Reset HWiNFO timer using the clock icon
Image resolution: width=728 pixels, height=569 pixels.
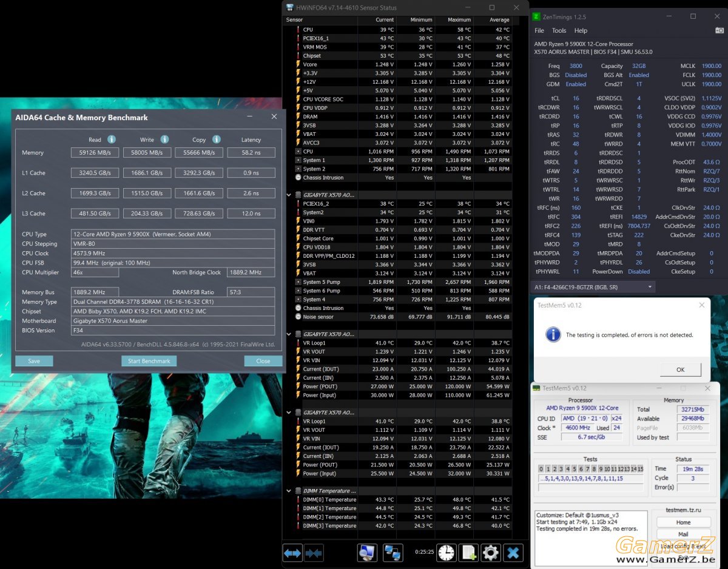tap(447, 553)
